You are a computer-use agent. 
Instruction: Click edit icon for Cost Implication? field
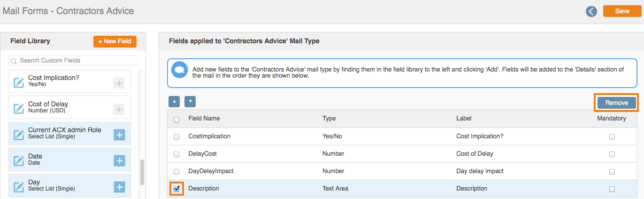[x=19, y=83]
